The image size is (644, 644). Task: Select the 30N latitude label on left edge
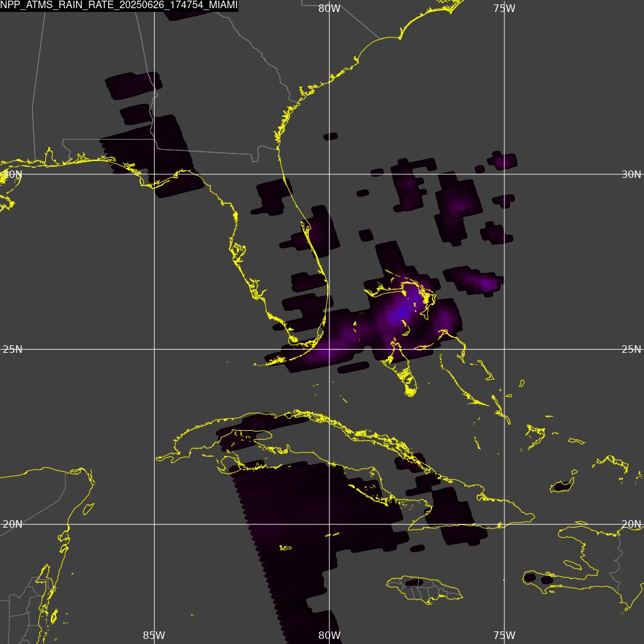click(x=12, y=174)
